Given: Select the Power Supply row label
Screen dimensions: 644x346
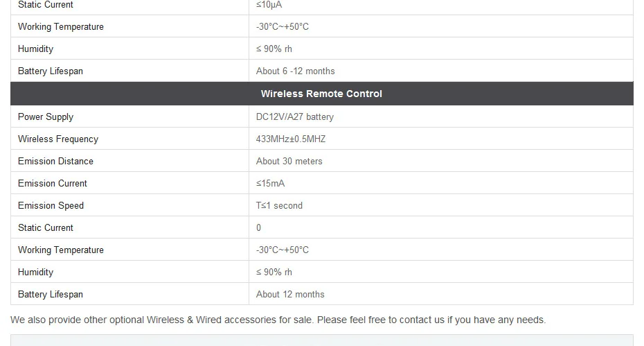Looking at the screenshot, I should pos(46,117).
